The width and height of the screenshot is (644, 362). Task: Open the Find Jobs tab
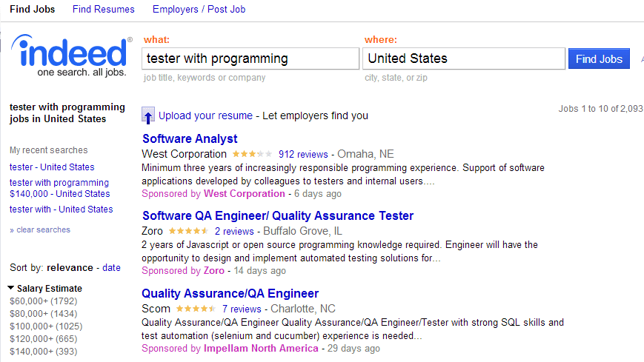[x=32, y=10]
